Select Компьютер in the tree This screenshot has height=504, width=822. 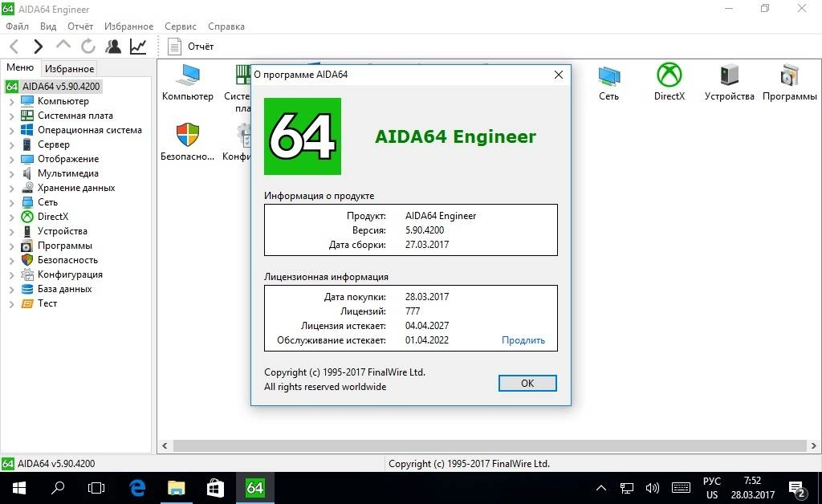pos(63,101)
